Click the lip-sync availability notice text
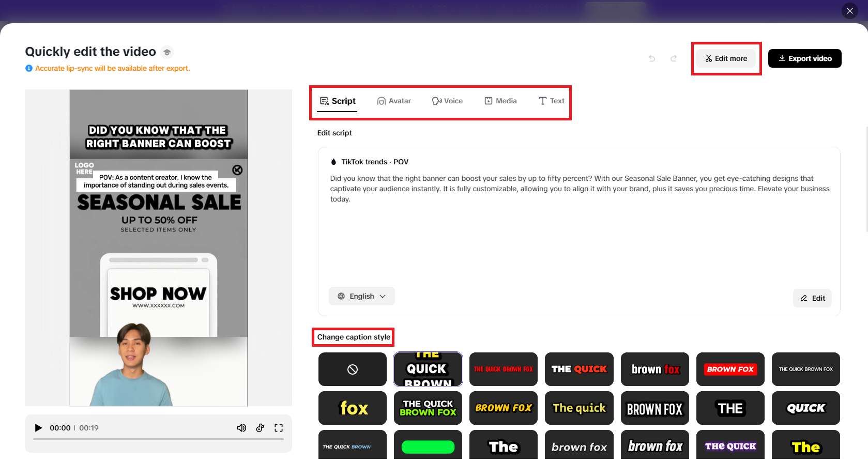This screenshot has height=463, width=868. (x=113, y=68)
